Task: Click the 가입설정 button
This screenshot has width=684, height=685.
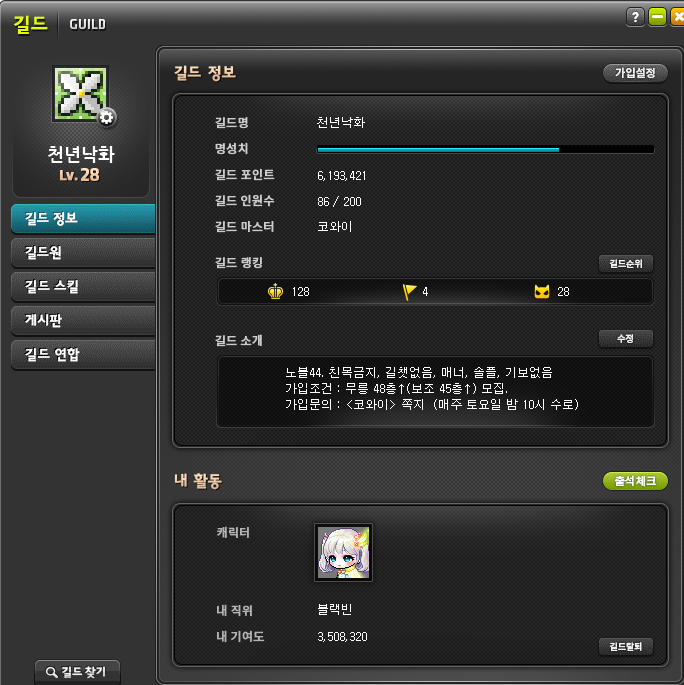Action: click(x=635, y=73)
